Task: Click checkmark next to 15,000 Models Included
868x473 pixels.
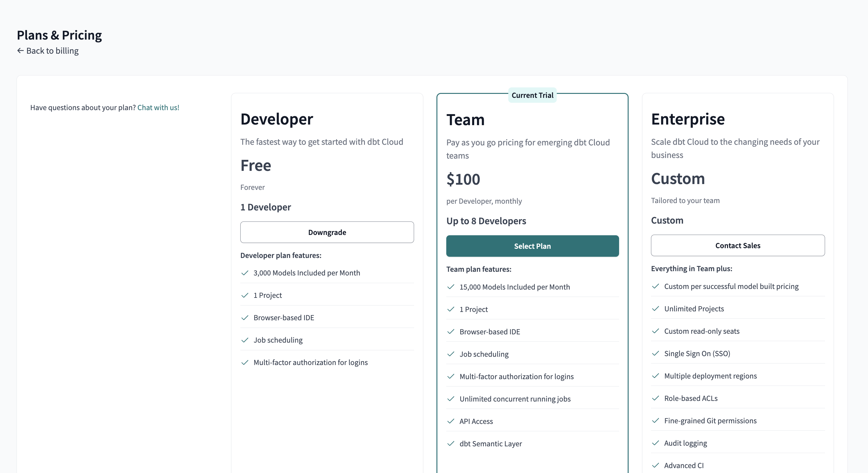Action: pos(451,287)
